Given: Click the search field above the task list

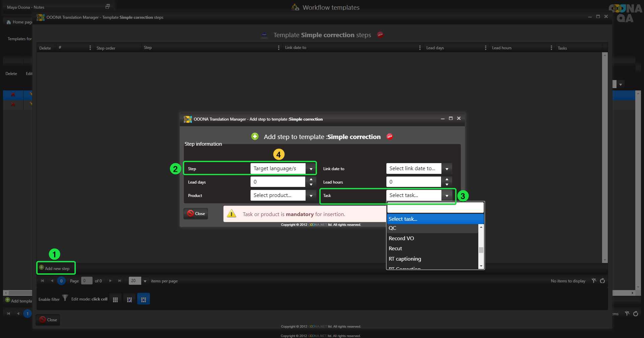Looking at the screenshot, I should (435, 208).
